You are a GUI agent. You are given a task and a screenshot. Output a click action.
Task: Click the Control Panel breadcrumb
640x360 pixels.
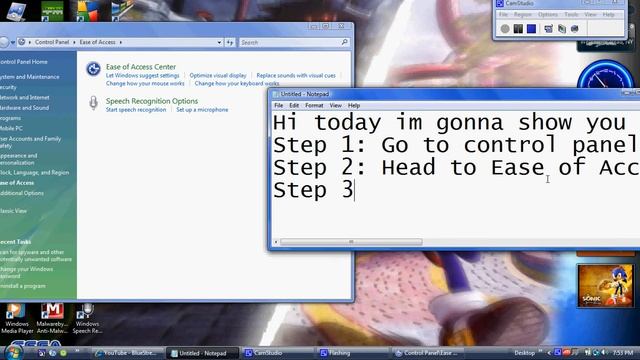click(x=52, y=42)
